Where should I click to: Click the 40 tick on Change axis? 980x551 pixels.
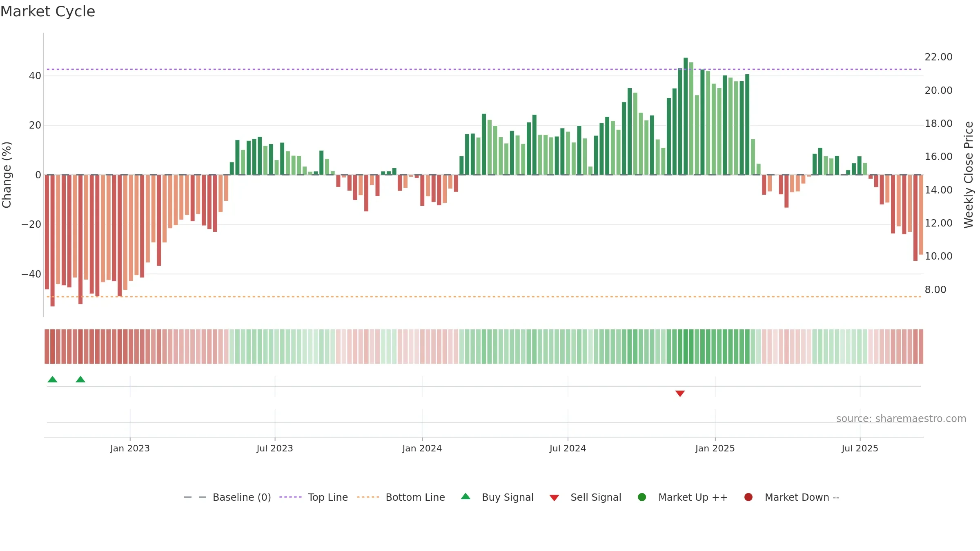click(x=35, y=76)
